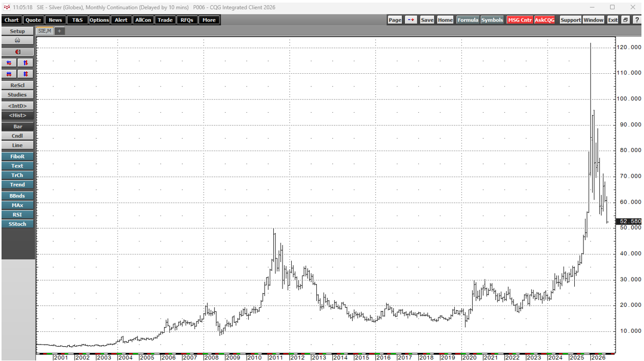Image resolution: width=644 pixels, height=361 pixels.
Task: Switch to Bar chart type
Action: tap(17, 126)
